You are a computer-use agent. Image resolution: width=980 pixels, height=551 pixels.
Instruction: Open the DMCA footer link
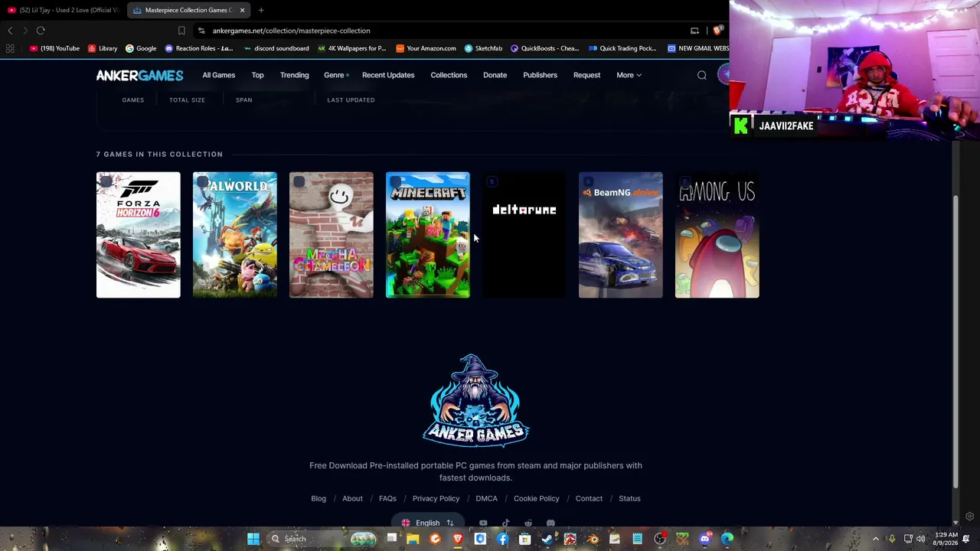[486, 498]
